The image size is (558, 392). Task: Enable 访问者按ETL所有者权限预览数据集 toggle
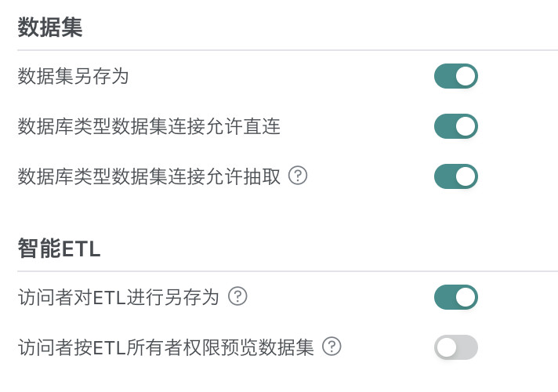[455, 347]
